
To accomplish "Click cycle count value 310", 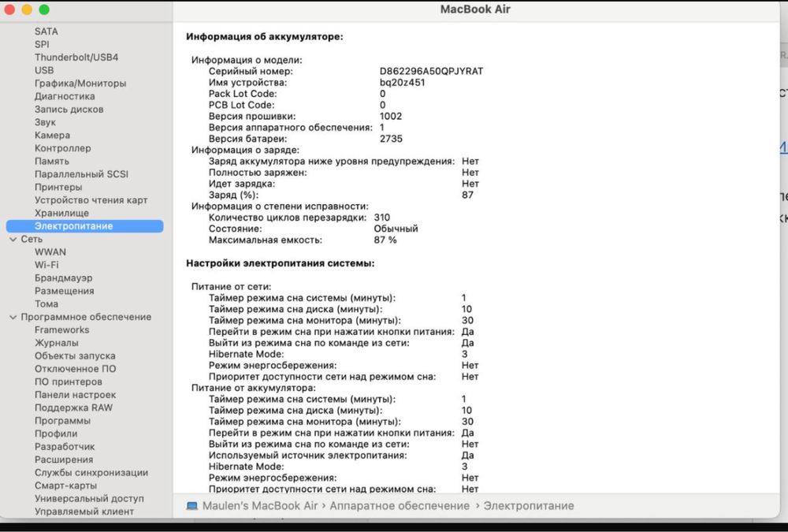I will pyautogui.click(x=382, y=218).
